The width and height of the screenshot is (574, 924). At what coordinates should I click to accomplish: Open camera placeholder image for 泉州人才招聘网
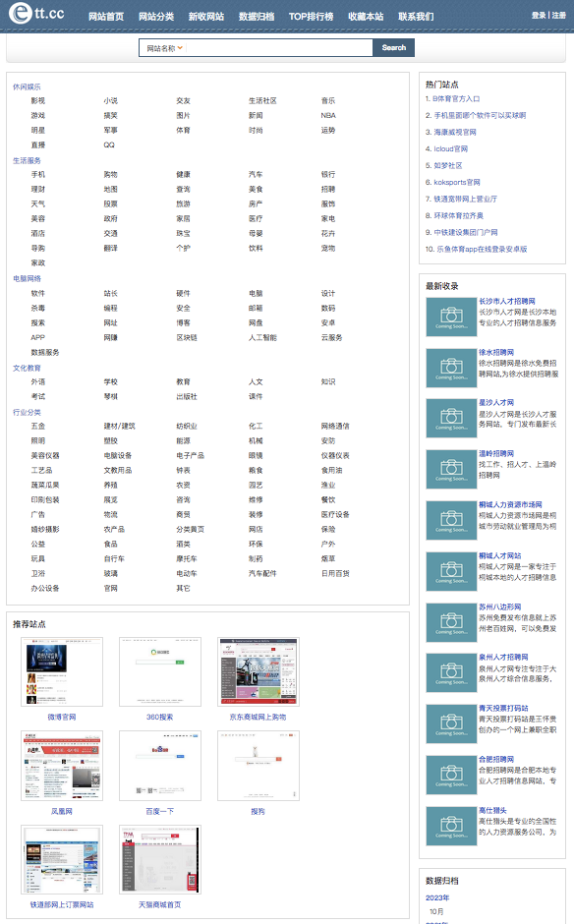451,673
